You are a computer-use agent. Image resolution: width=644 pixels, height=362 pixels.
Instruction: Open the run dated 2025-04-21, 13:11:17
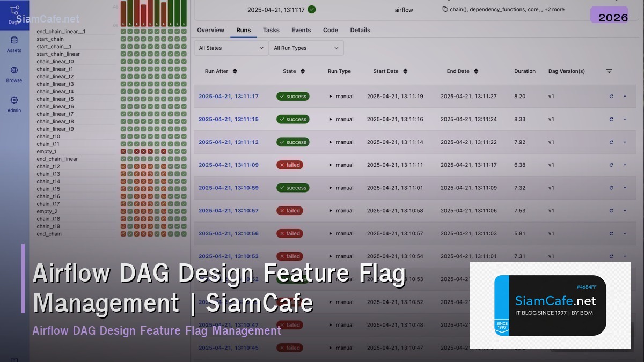228,97
